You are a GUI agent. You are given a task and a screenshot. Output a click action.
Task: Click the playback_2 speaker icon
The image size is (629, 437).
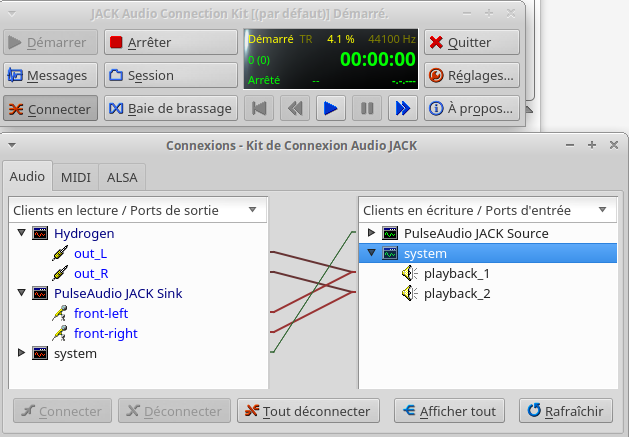tap(410, 293)
